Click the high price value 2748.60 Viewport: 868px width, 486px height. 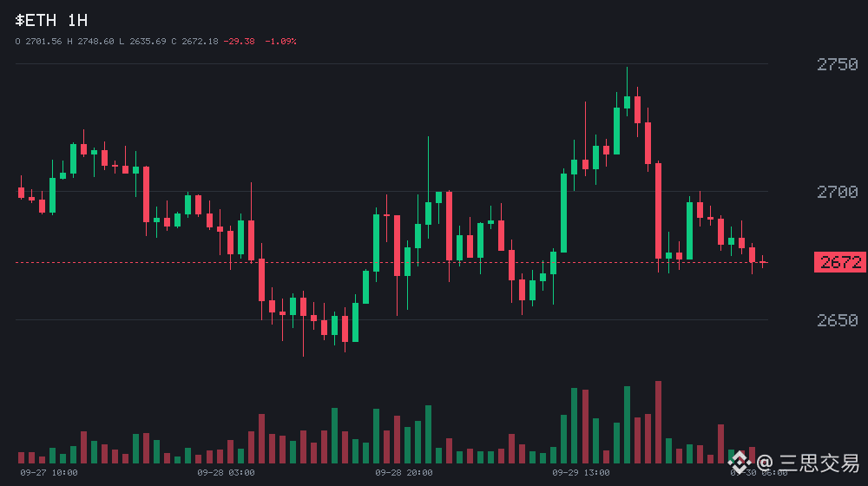[95, 42]
